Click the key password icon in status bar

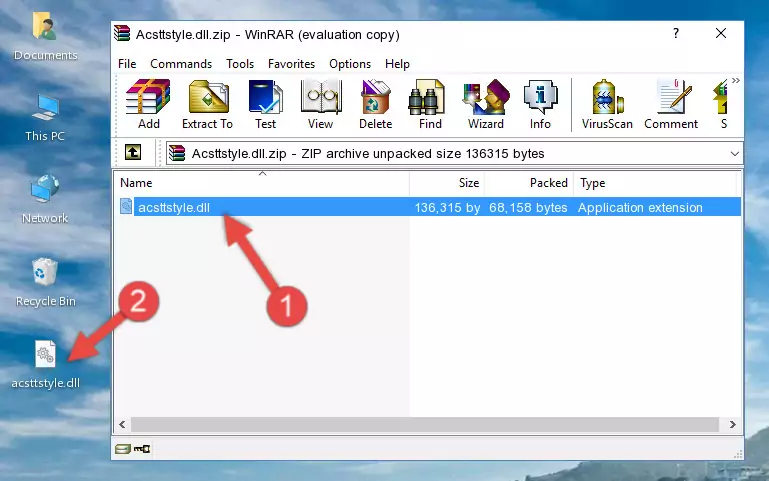[142, 449]
